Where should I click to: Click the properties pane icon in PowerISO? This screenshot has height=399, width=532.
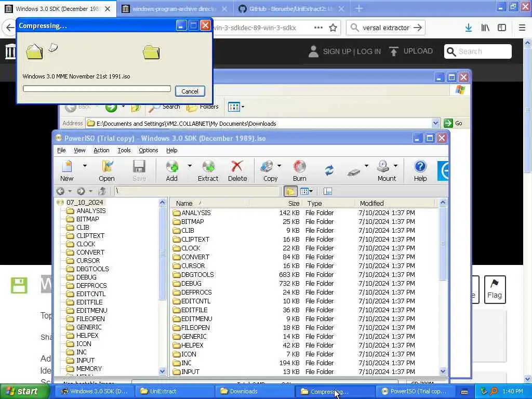(328, 191)
